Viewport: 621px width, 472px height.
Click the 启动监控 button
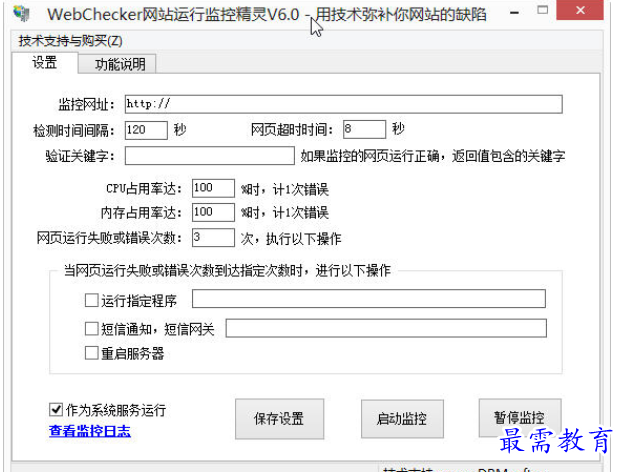tap(402, 419)
